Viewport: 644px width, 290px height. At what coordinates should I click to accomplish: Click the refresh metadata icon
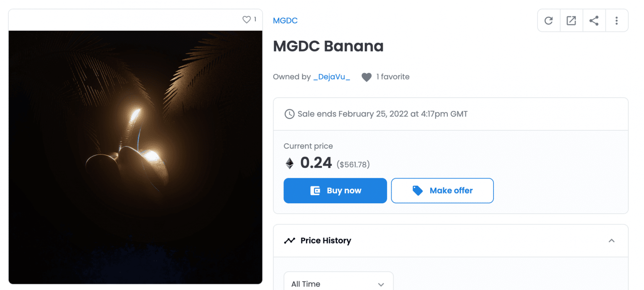click(548, 21)
